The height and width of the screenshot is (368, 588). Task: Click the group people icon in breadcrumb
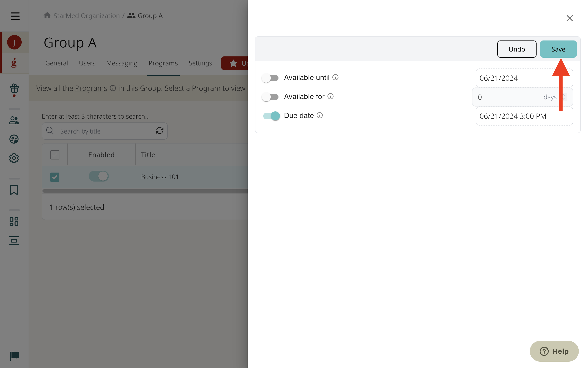pyautogui.click(x=131, y=15)
